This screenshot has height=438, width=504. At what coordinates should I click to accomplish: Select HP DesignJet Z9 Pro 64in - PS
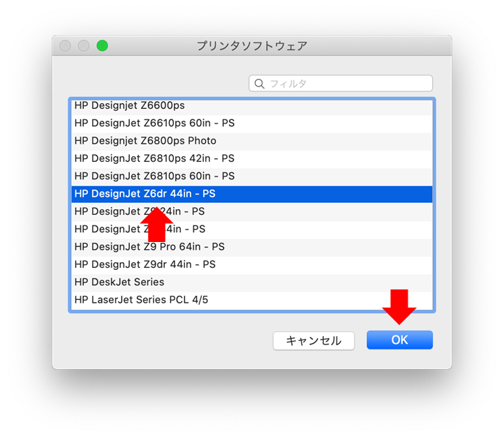pos(252,247)
